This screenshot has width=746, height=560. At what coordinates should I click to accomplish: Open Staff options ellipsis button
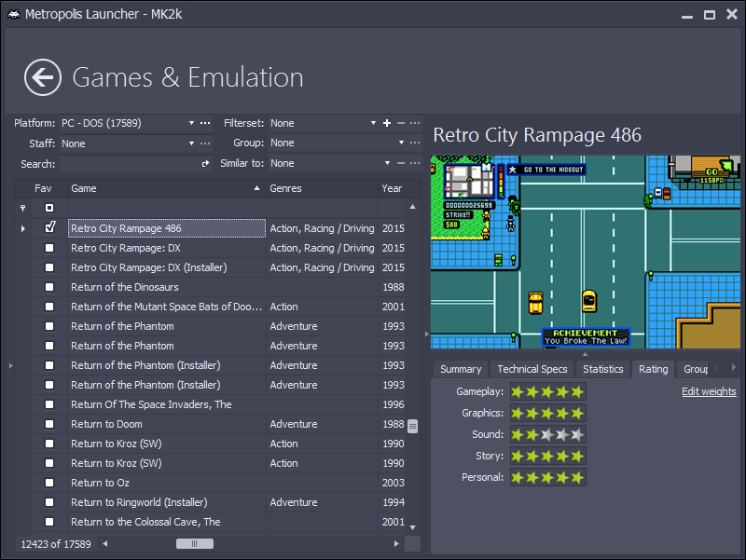coord(205,143)
